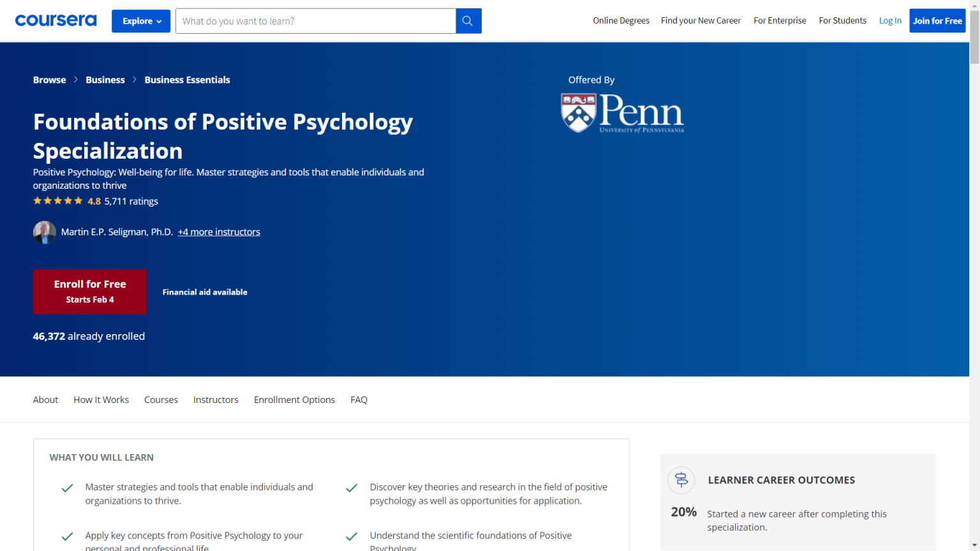The image size is (980, 551).
Task: Go to Business breadcrumb
Action: [x=105, y=80]
